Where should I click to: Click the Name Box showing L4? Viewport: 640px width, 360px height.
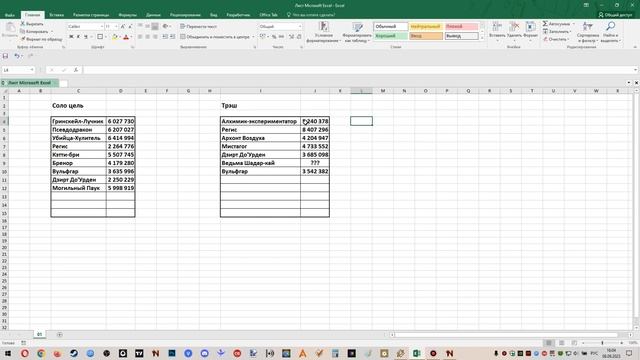pos(18,70)
